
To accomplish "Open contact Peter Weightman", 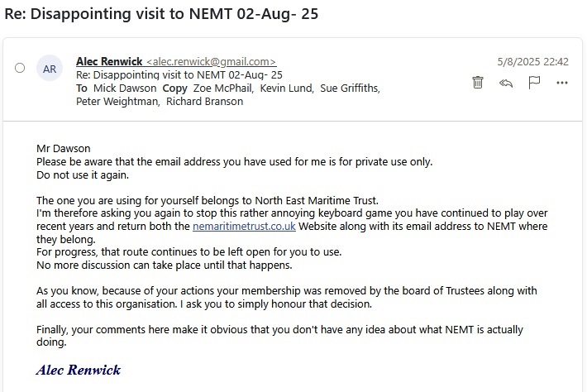I will 117,102.
